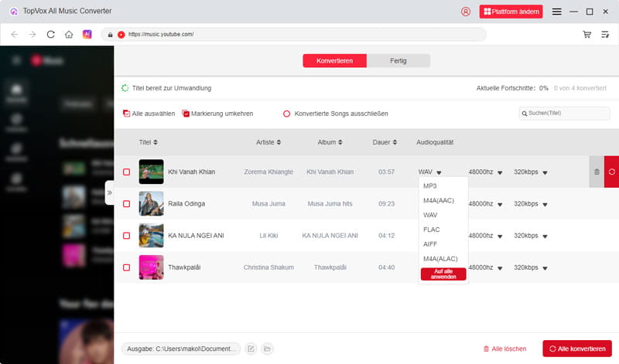Select the Konvertieren tab
619x364 pixels.
335,61
